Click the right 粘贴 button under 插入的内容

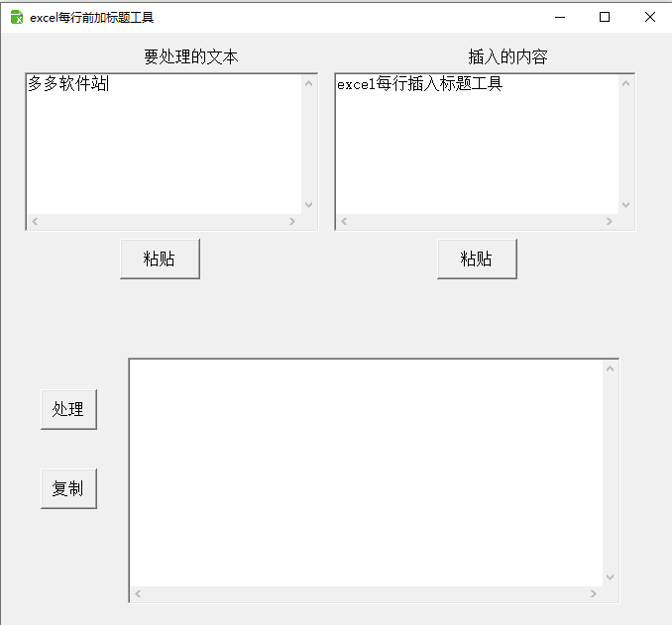477,259
